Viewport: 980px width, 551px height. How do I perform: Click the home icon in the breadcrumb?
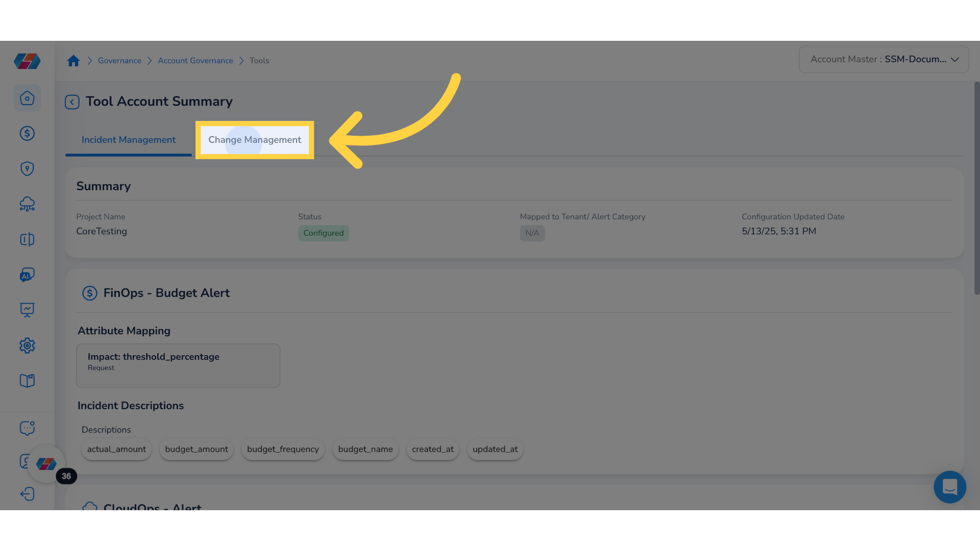(x=73, y=61)
